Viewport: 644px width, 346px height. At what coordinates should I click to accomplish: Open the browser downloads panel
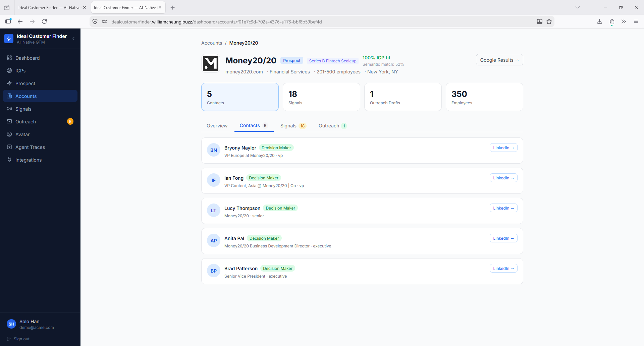click(600, 21)
